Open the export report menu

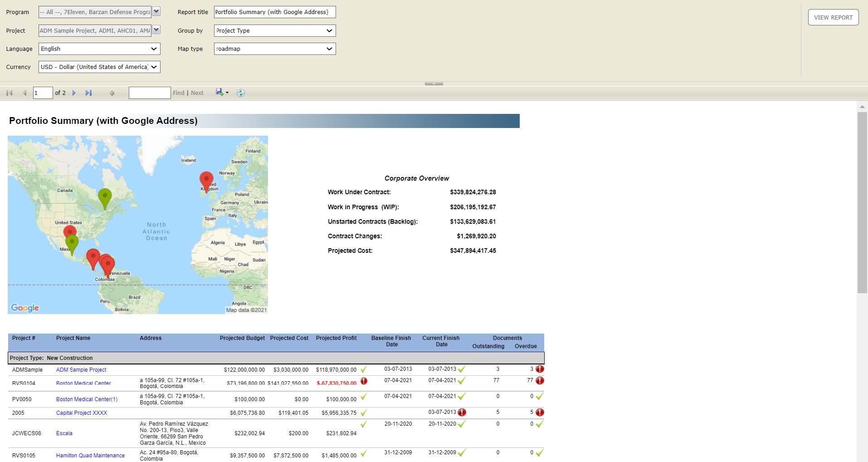coord(221,93)
